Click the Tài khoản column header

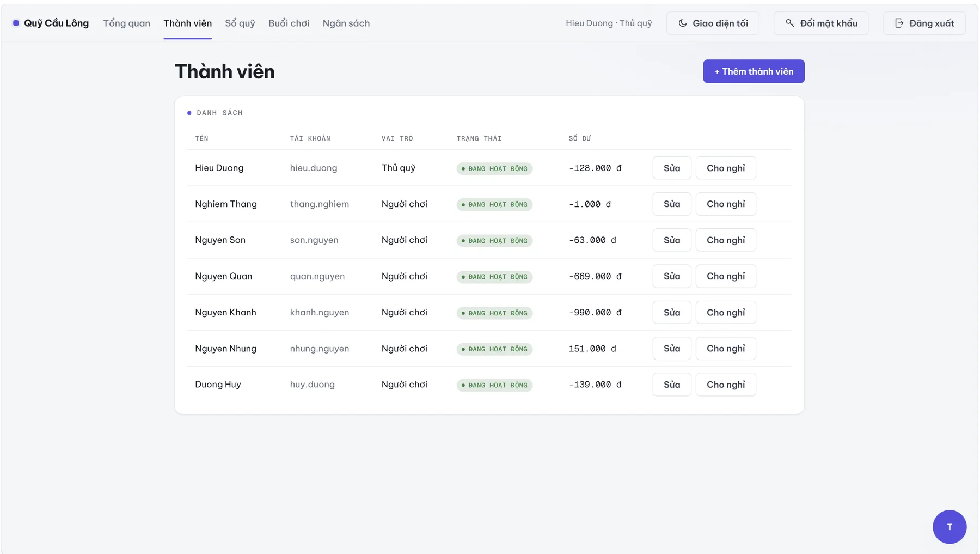click(310, 138)
